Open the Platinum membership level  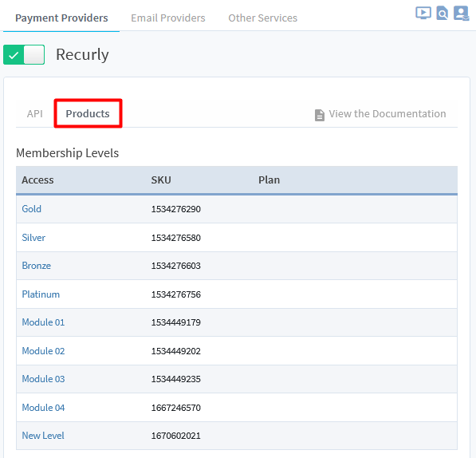[41, 294]
